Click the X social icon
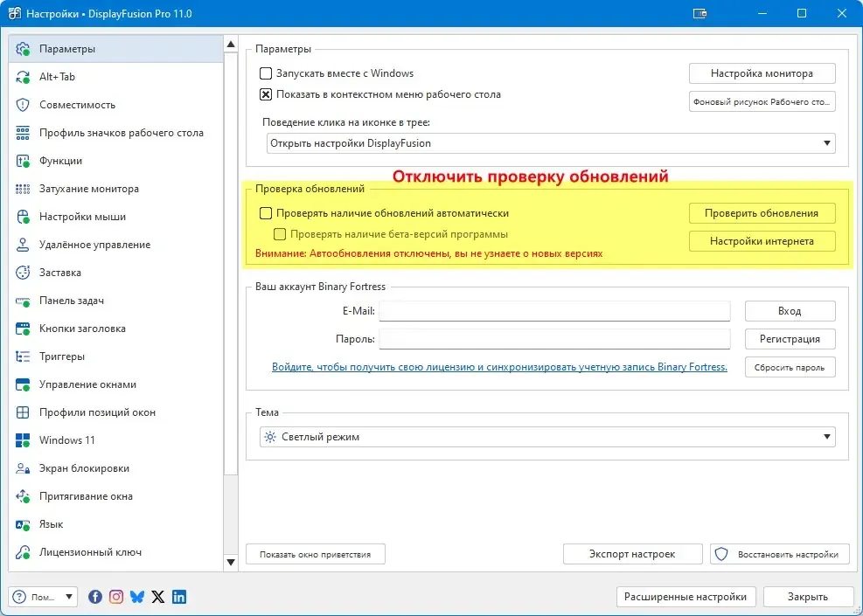Image resolution: width=863 pixels, height=616 pixels. (158, 597)
